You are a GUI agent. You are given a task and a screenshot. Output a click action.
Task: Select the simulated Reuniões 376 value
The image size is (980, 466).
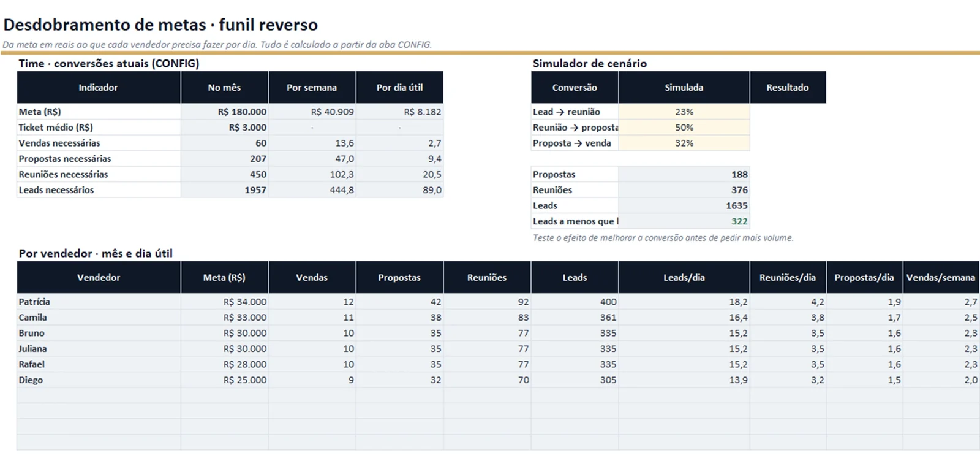[x=684, y=190]
